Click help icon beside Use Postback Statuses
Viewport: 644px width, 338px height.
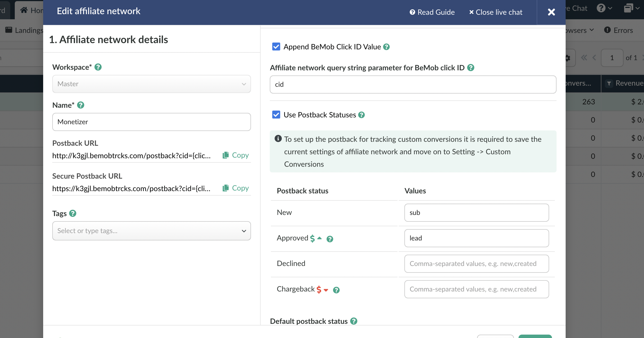(x=361, y=115)
